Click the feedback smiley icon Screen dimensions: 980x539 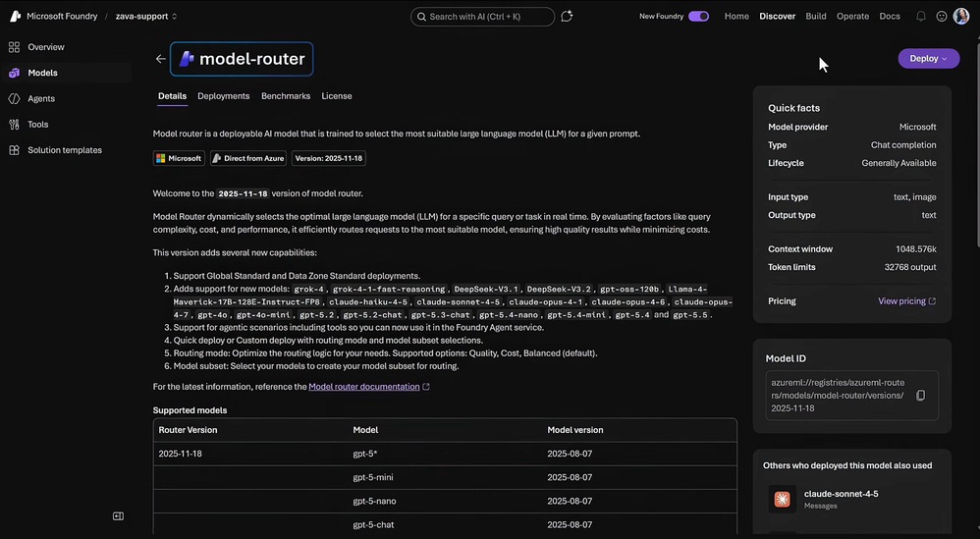942,17
